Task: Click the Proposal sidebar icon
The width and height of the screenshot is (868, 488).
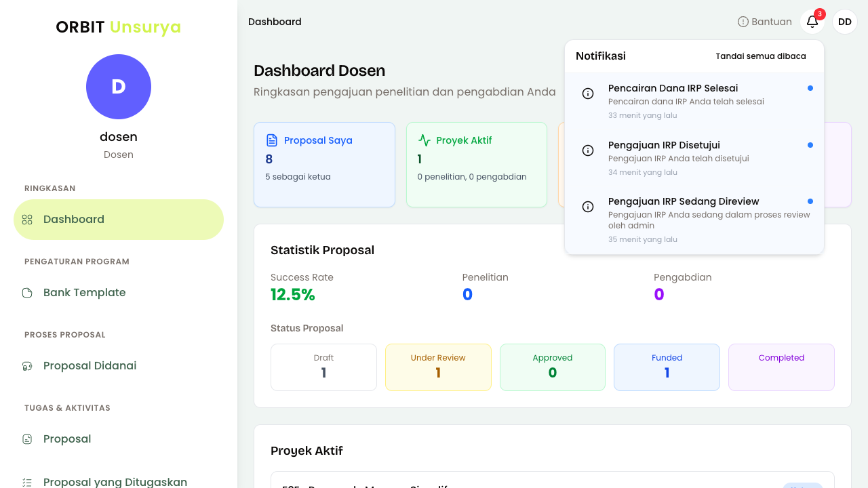Action: tap(27, 439)
